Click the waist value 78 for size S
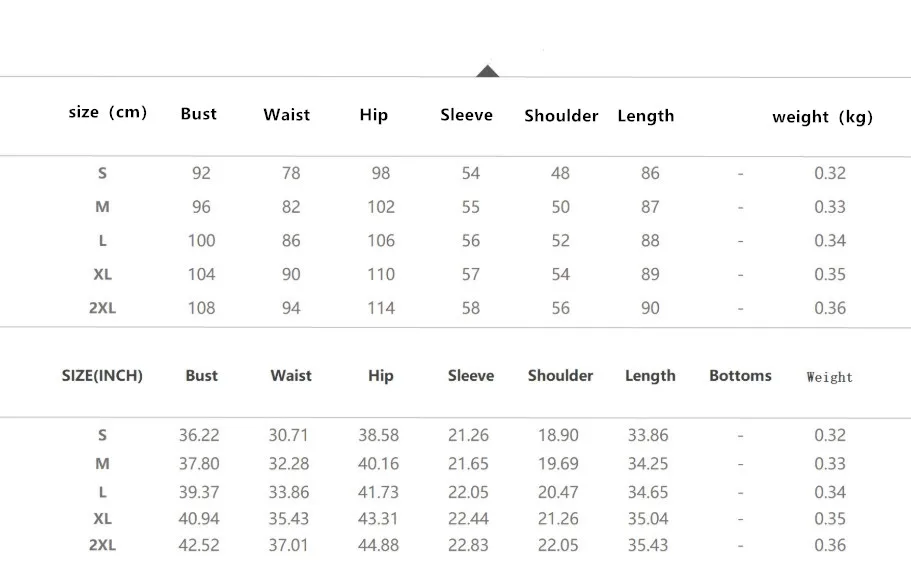Image resolution: width=911 pixels, height=585 pixels. 291,173
